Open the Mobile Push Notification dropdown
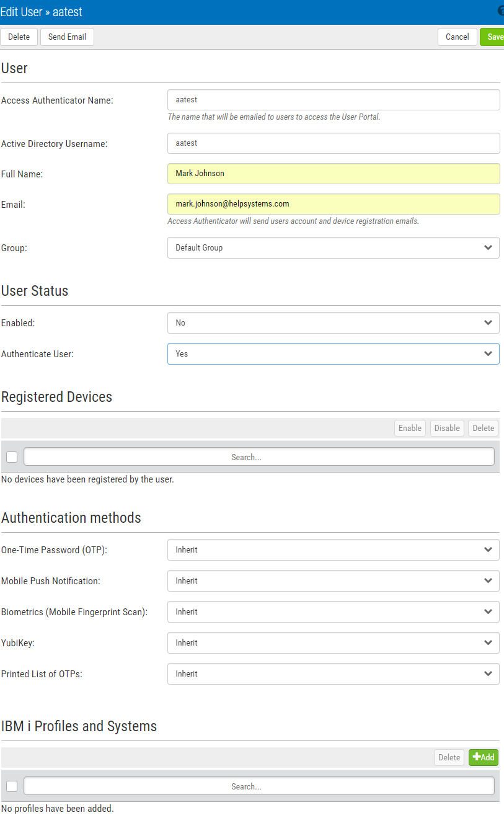Viewport: 504px width, 818px height. (333, 580)
